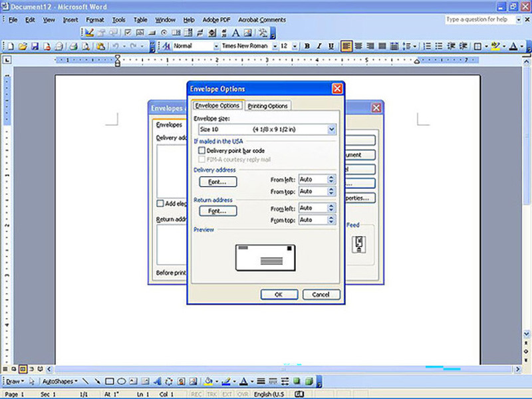
Task: Click the New Blank Document icon
Action: 10,46
